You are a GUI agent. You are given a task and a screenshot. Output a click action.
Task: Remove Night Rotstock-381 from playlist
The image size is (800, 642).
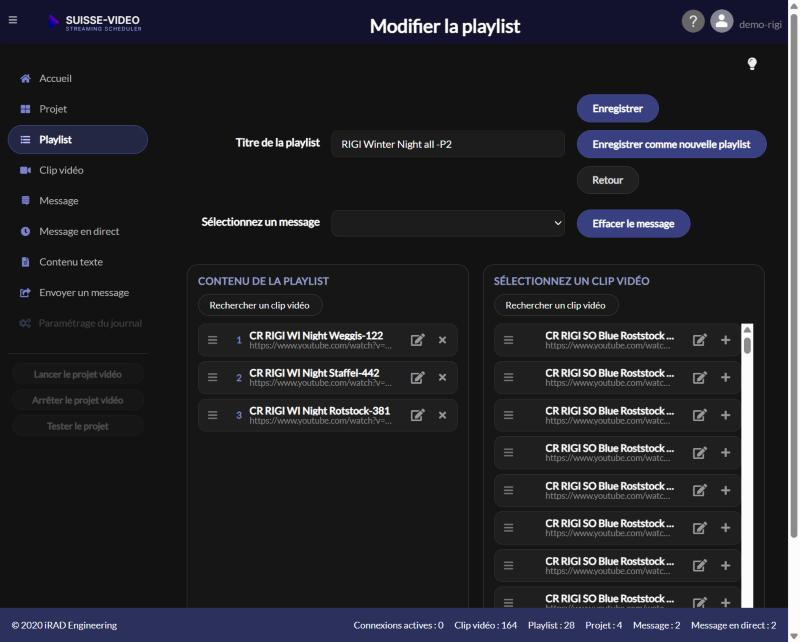[442, 415]
